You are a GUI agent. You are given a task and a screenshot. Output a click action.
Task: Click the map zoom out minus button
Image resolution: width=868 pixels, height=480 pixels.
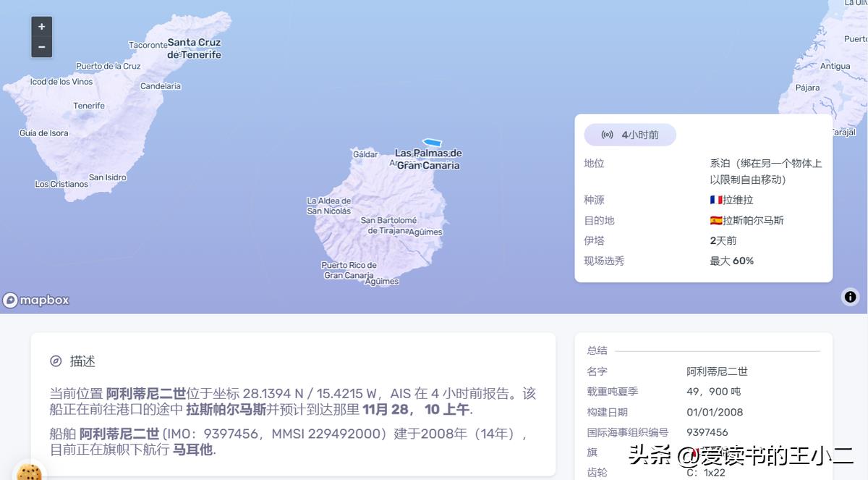tap(42, 47)
